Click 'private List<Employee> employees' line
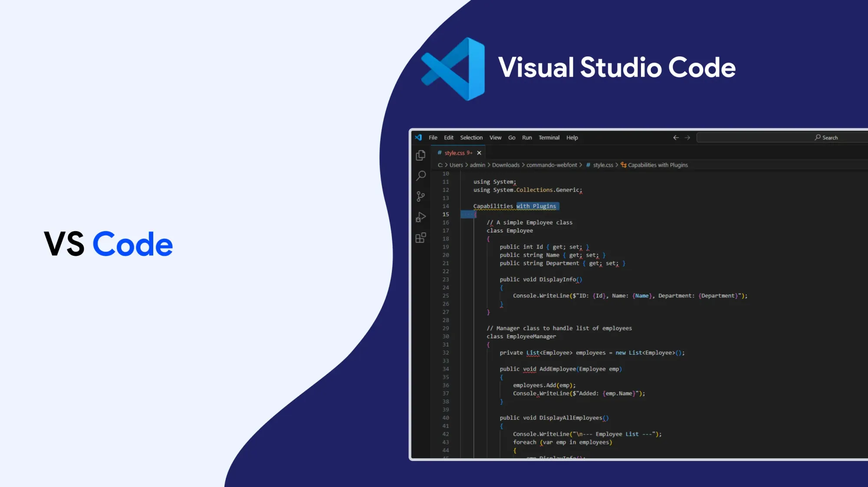The image size is (868, 487). (x=592, y=353)
